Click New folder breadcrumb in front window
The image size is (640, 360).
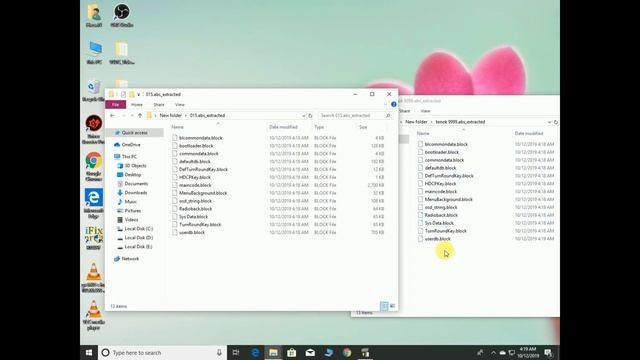pos(171,116)
